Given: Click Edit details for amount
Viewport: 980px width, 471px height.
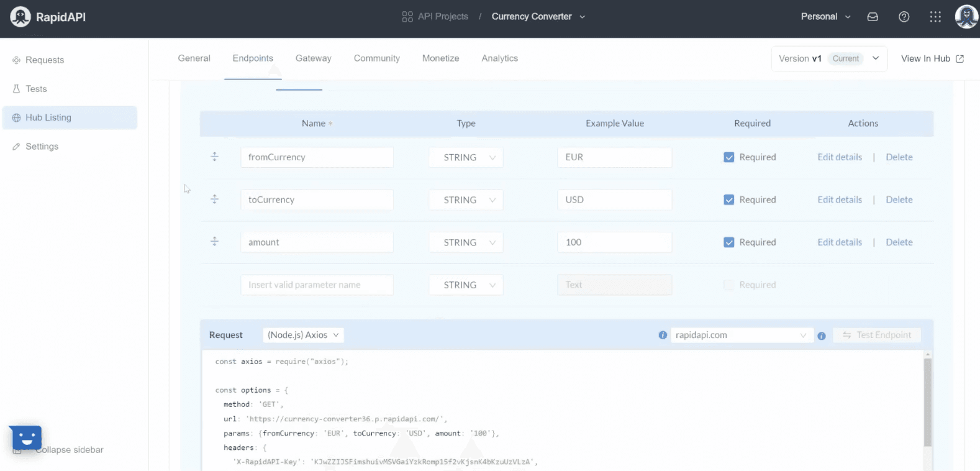Looking at the screenshot, I should (840, 242).
